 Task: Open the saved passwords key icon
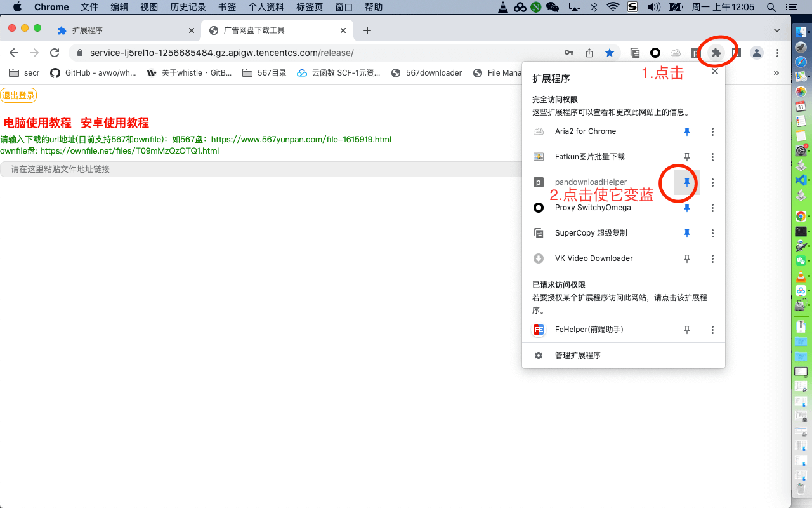[569, 53]
